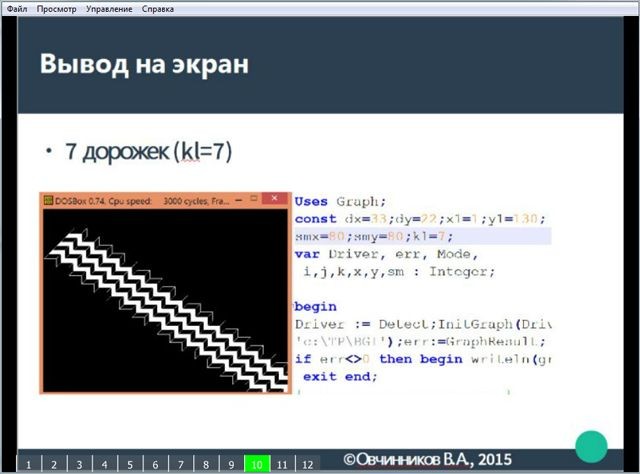Image resolution: width=640 pixels, height=474 pixels.
Task: Click highlighted line smx=80;smy=80;kl=7;
Action: pyautogui.click(x=422, y=236)
